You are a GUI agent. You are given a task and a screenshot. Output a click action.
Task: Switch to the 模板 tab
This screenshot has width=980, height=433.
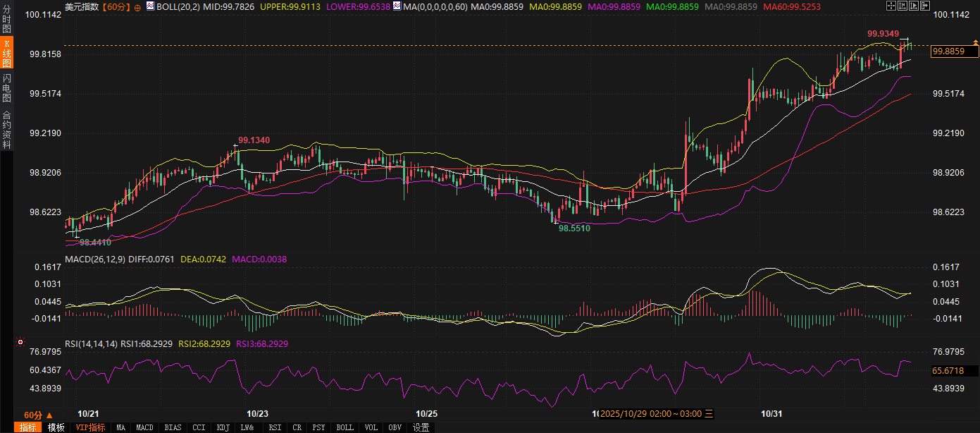(x=56, y=427)
